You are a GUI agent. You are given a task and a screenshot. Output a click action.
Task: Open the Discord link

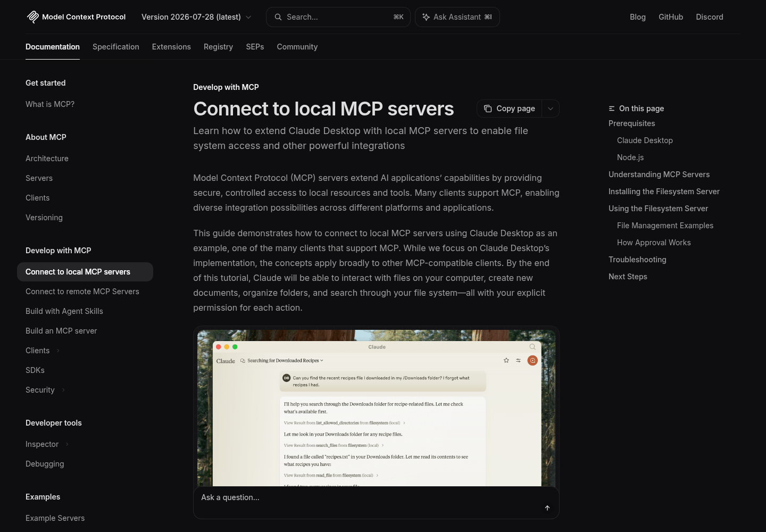click(x=710, y=17)
